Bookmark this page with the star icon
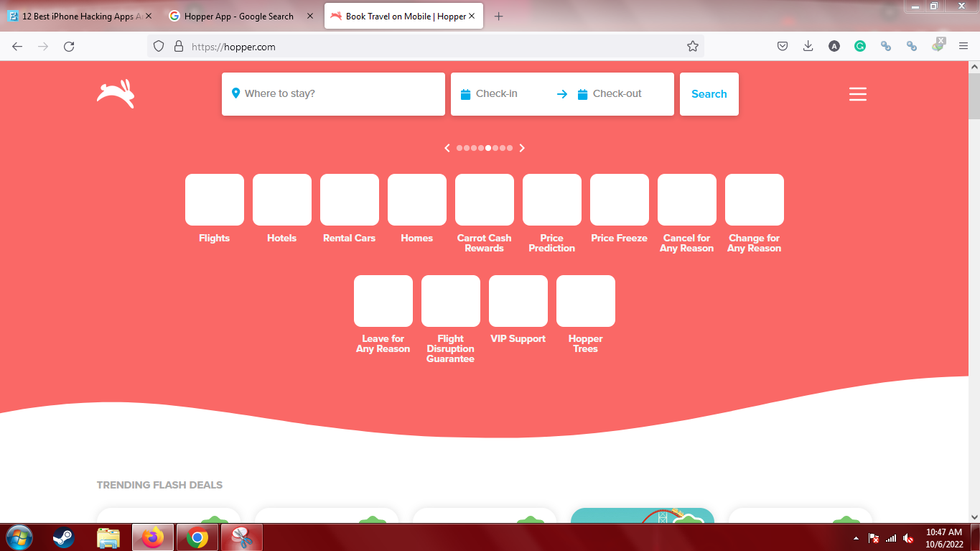 click(693, 46)
